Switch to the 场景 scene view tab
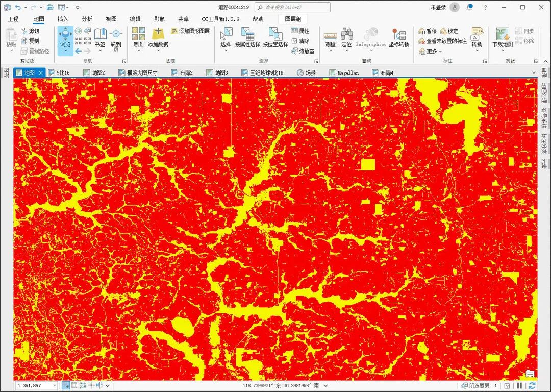 tap(306, 73)
